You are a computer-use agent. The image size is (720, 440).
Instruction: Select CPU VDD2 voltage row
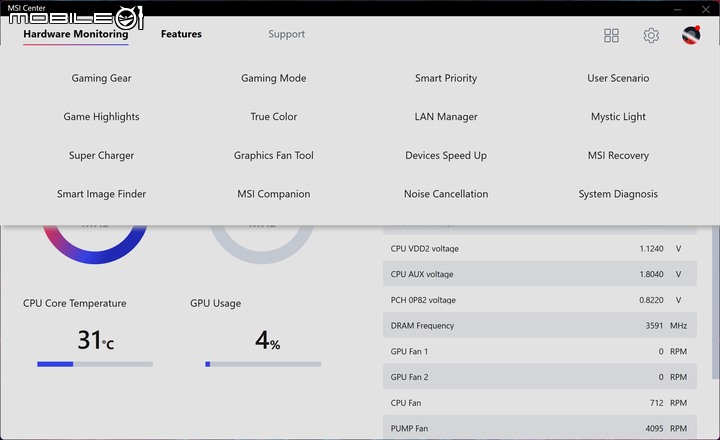point(540,248)
